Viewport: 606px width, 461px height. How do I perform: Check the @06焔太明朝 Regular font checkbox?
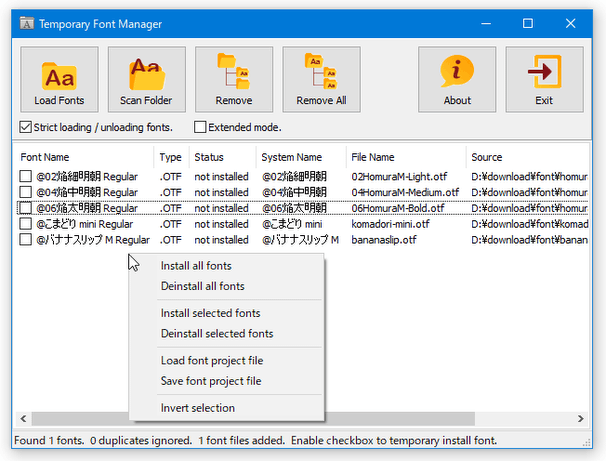[x=26, y=208]
